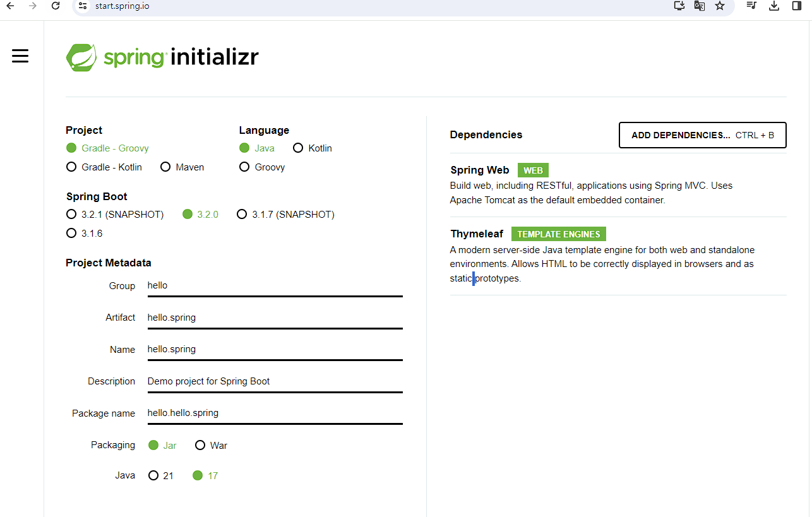The height and width of the screenshot is (517, 812).
Task: Open the hamburger menu icon
Action: click(20, 56)
